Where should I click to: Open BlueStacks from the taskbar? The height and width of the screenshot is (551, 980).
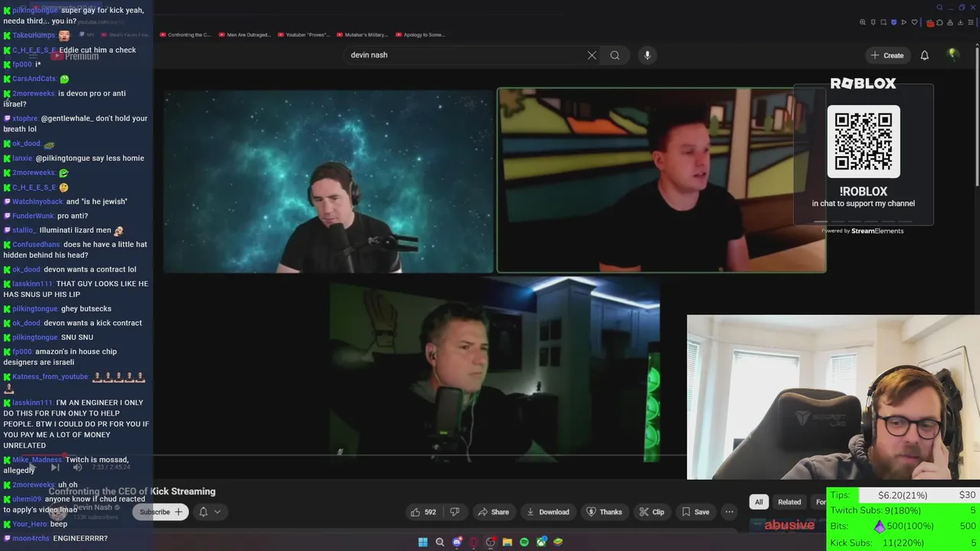pyautogui.click(x=558, y=542)
